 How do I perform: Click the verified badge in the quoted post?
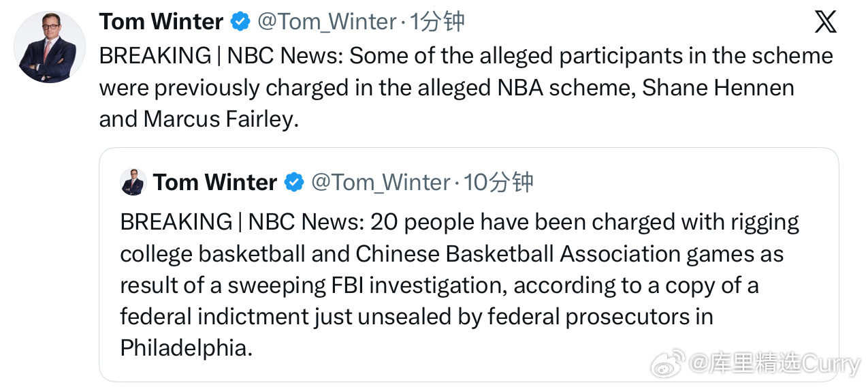coord(294,182)
